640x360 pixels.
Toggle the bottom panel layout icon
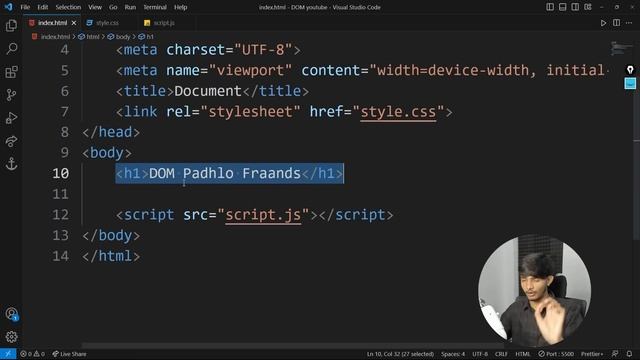(562, 7)
